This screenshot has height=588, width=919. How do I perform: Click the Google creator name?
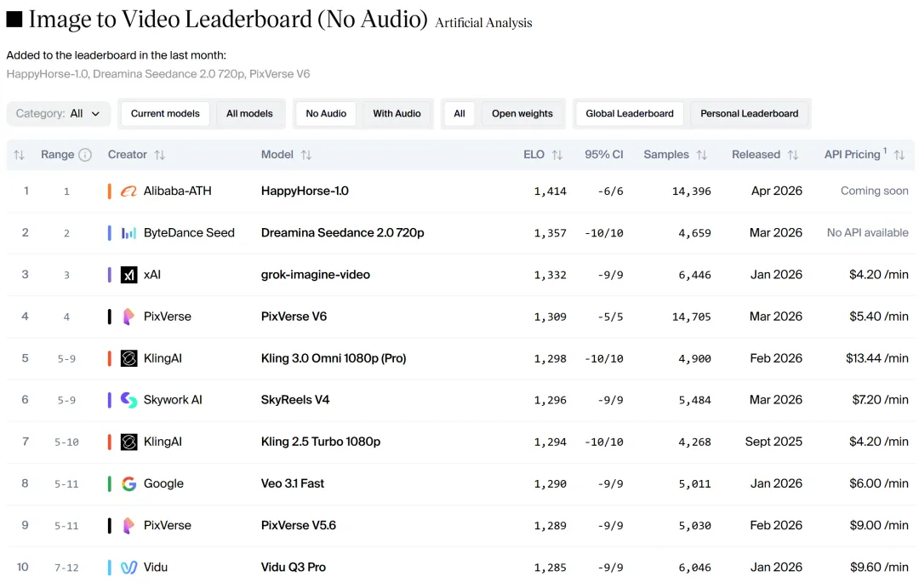point(163,483)
